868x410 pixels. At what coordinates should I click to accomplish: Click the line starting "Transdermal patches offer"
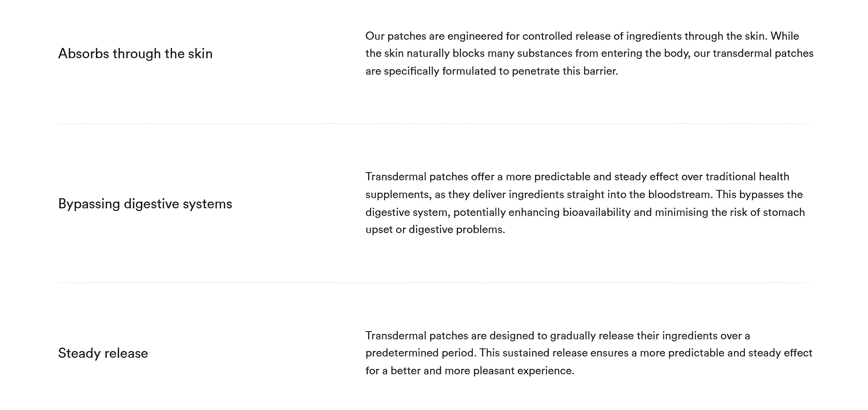(x=577, y=177)
